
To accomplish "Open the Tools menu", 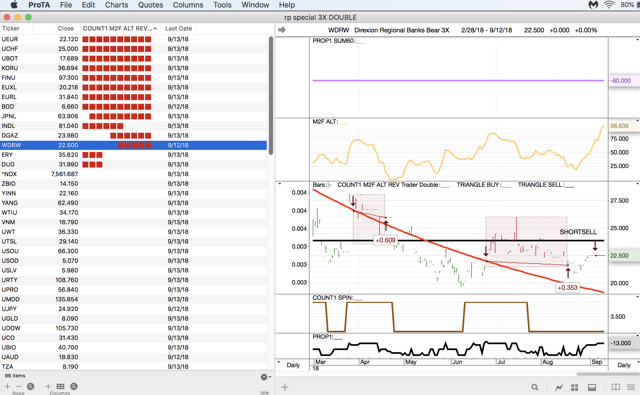I will click(x=222, y=5).
